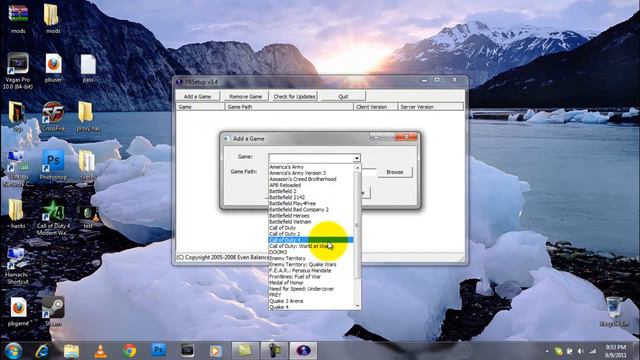Choose America's Army Version 3 entry
640x360 pixels.
pyautogui.click(x=311, y=173)
